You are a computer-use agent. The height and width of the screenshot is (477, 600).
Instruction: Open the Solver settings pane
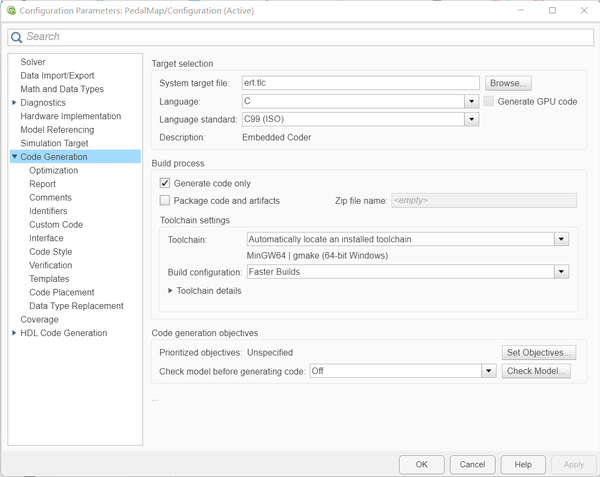[33, 62]
